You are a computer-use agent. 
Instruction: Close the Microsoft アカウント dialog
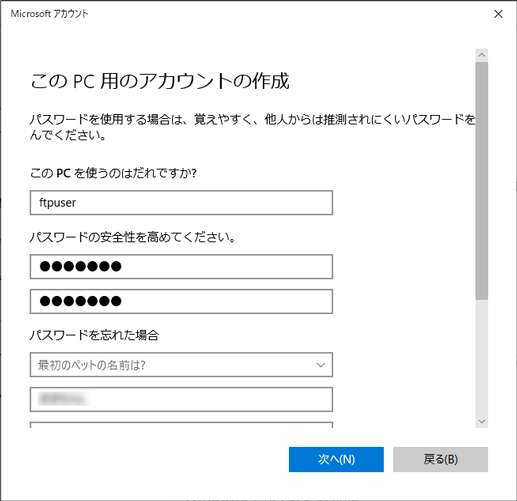498,14
